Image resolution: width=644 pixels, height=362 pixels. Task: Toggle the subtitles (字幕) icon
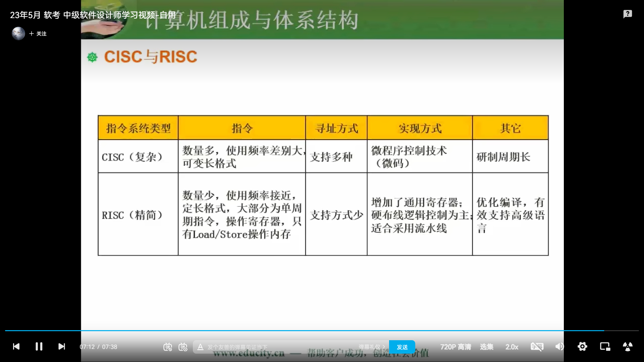click(537, 347)
